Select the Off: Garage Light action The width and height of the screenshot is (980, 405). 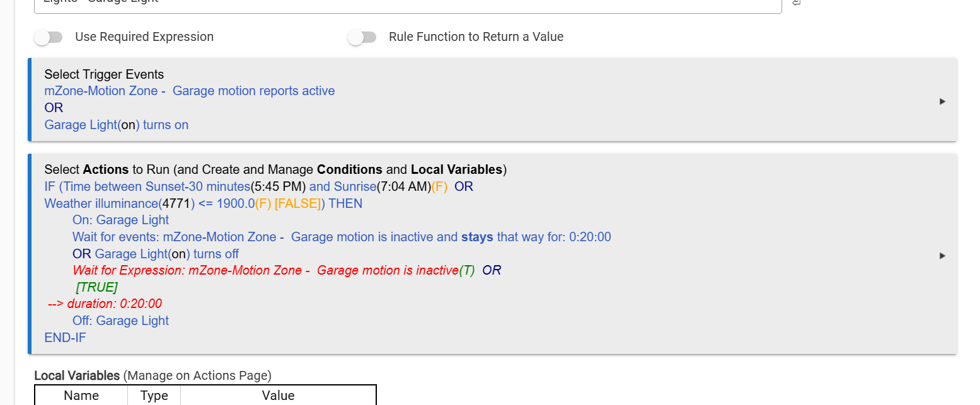(x=120, y=321)
